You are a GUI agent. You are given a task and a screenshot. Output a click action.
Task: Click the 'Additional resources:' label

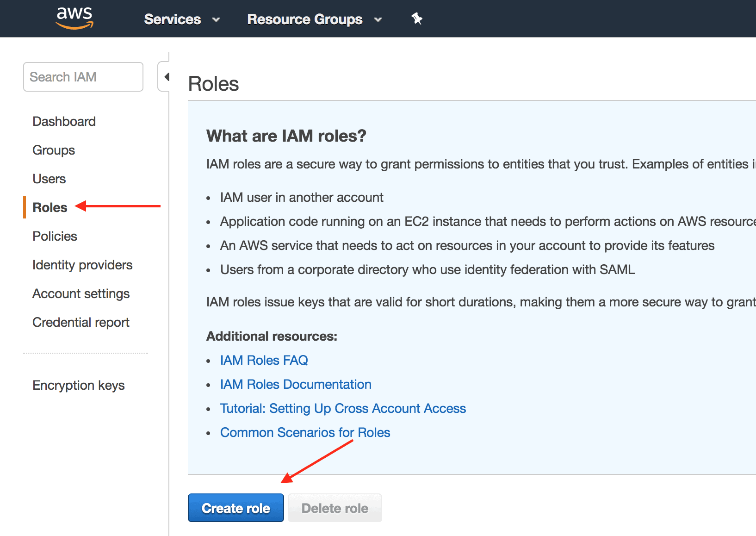pyautogui.click(x=272, y=336)
